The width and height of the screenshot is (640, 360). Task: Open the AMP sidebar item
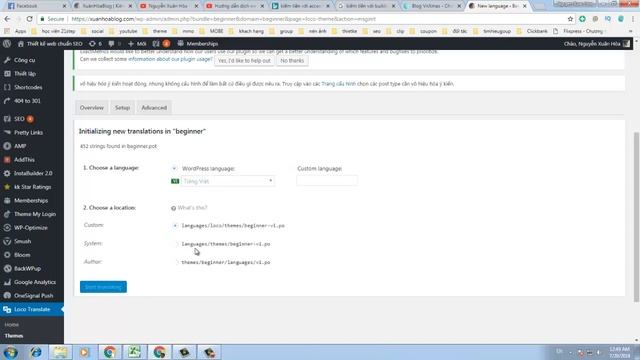[20, 146]
